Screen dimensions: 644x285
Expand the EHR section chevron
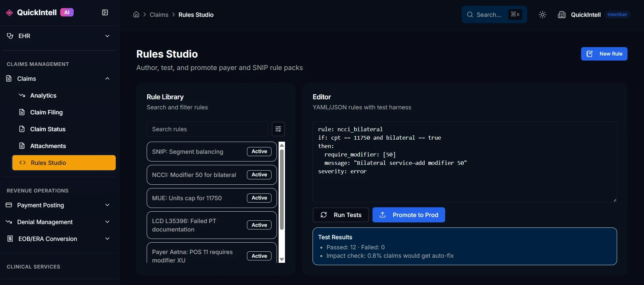click(107, 36)
